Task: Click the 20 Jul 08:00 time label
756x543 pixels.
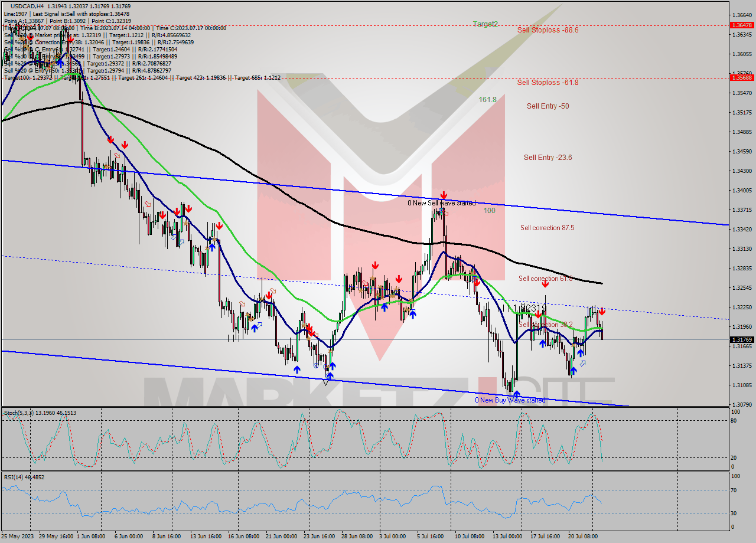Action: (x=583, y=537)
